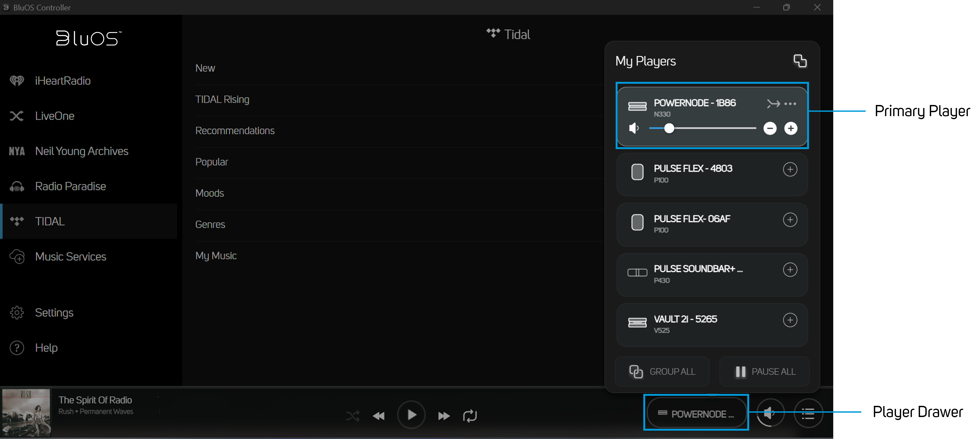Image resolution: width=980 pixels, height=439 pixels.
Task: Adjust the POWERNODE volume slider
Action: (x=702, y=128)
